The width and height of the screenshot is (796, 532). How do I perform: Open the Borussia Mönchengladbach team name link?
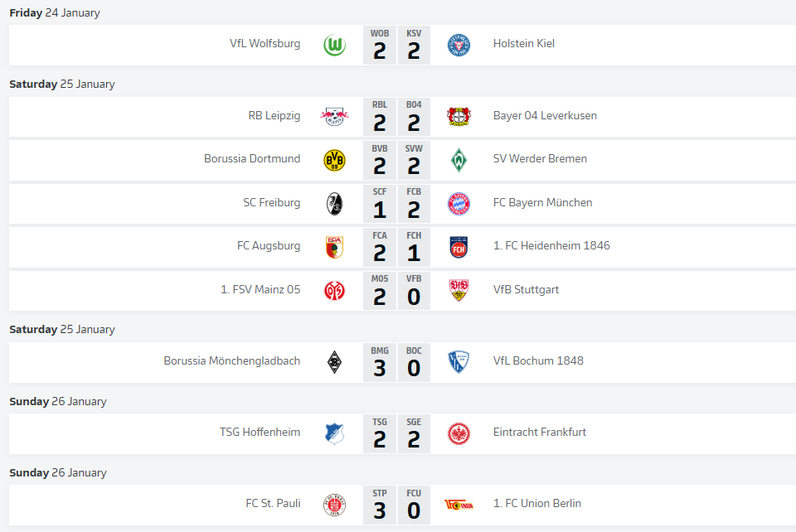[232, 361]
